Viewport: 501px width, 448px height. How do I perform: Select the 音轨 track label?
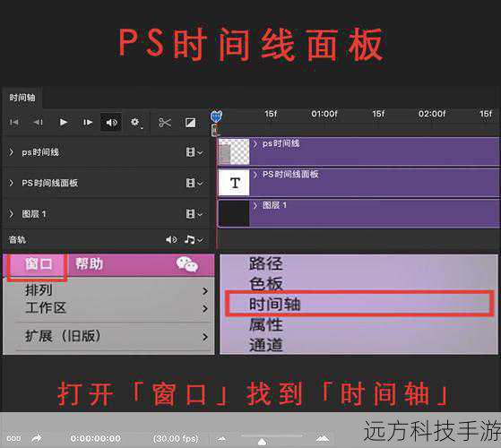(x=17, y=240)
